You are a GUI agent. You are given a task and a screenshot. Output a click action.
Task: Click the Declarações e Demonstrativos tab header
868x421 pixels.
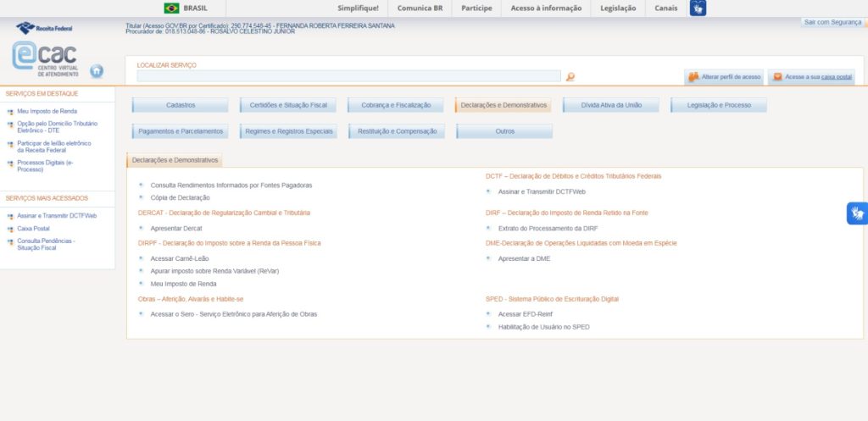click(175, 160)
